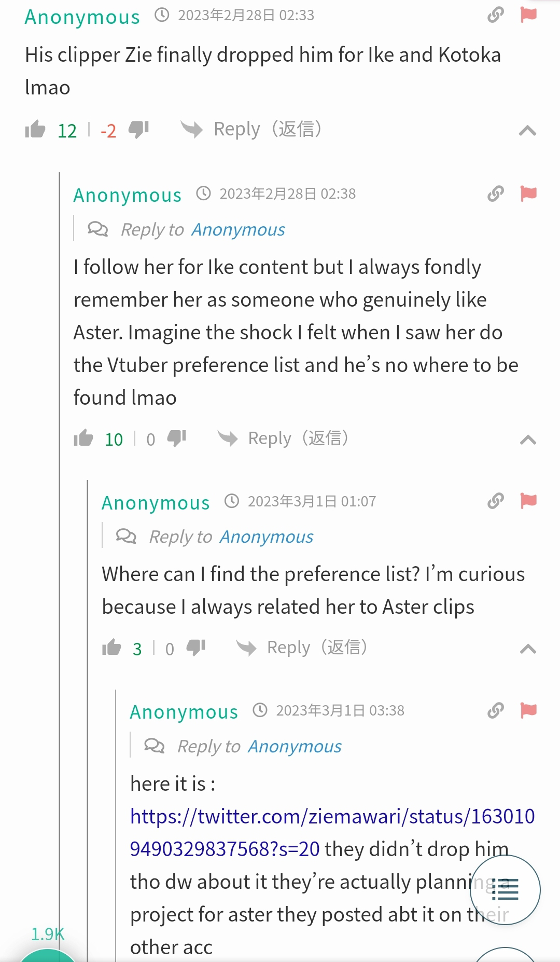The height and width of the screenshot is (962, 560).
Task: Downvote the comment showing -2
Action: pyautogui.click(x=138, y=129)
